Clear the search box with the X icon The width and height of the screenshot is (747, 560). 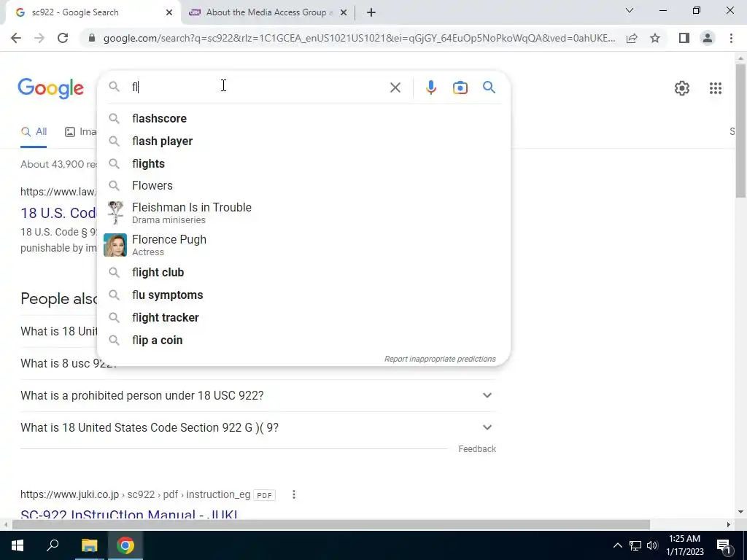point(395,87)
